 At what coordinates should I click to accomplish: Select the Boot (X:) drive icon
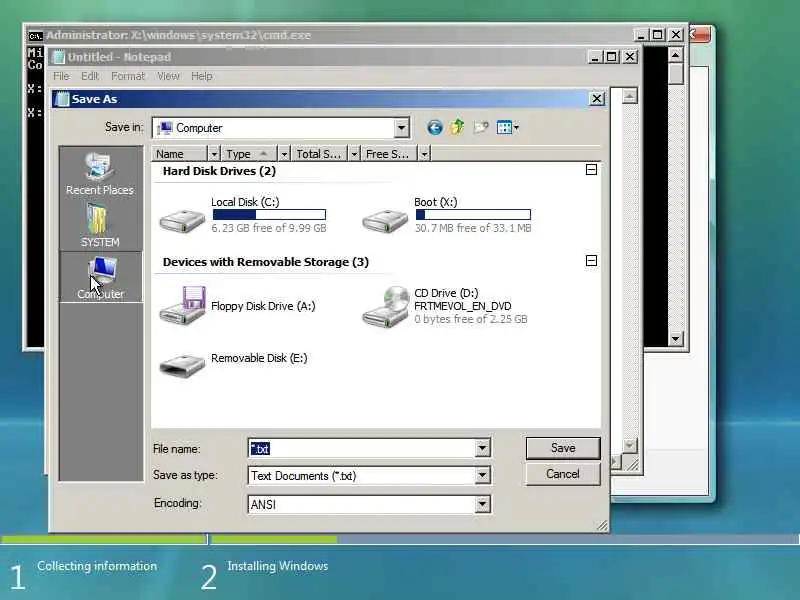coord(385,220)
